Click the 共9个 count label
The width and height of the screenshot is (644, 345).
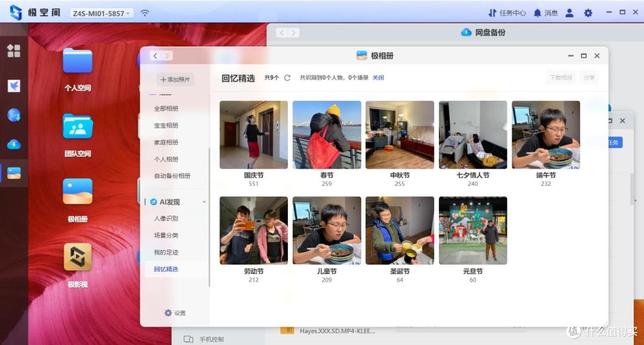click(271, 77)
